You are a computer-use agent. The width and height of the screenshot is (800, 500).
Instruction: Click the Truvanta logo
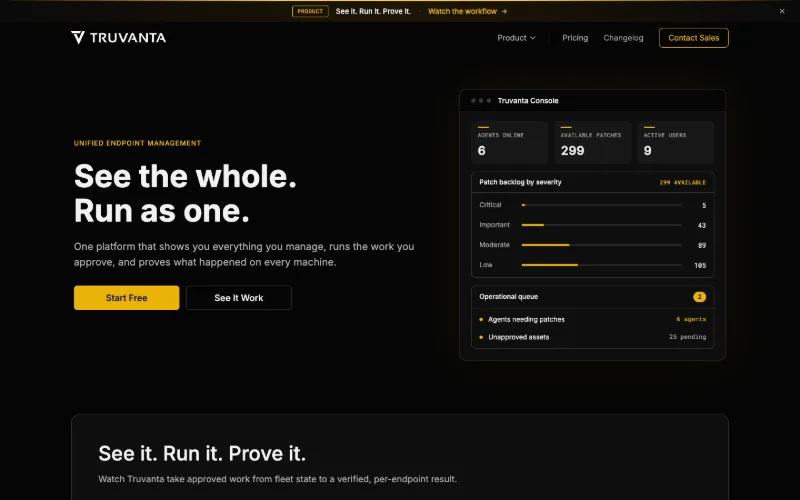click(118, 38)
